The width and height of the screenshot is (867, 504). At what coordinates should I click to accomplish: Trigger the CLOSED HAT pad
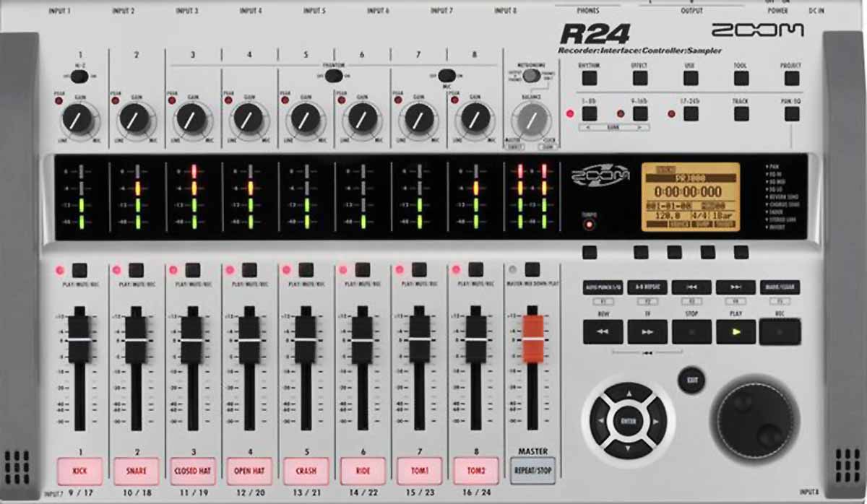193,472
